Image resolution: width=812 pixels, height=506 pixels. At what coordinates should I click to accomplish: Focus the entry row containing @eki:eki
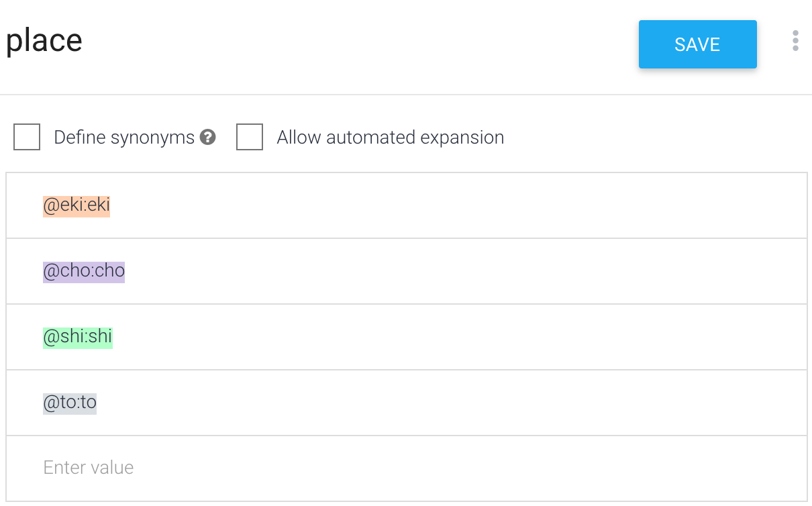coord(407,205)
